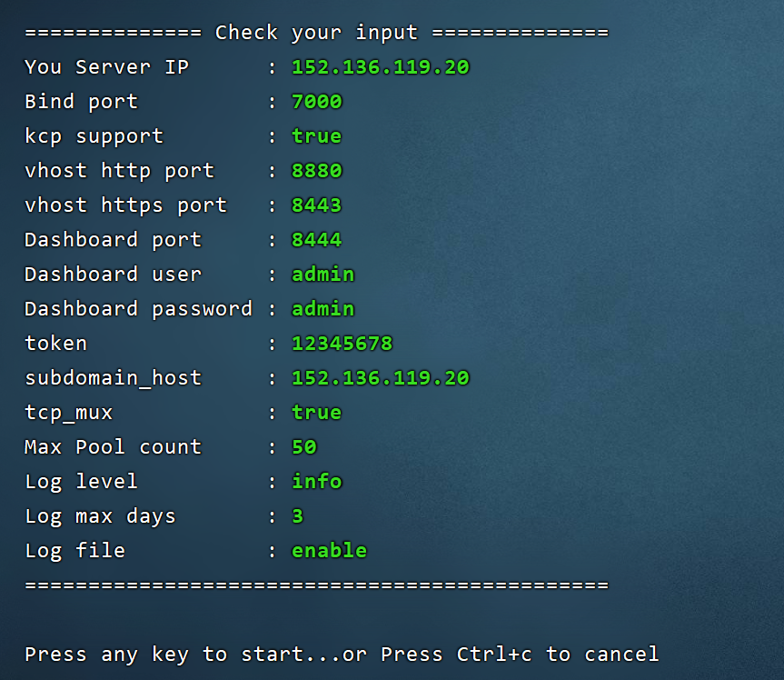Click the vhost http port 8880
Image resolution: width=784 pixels, height=680 pixels.
[x=317, y=171]
